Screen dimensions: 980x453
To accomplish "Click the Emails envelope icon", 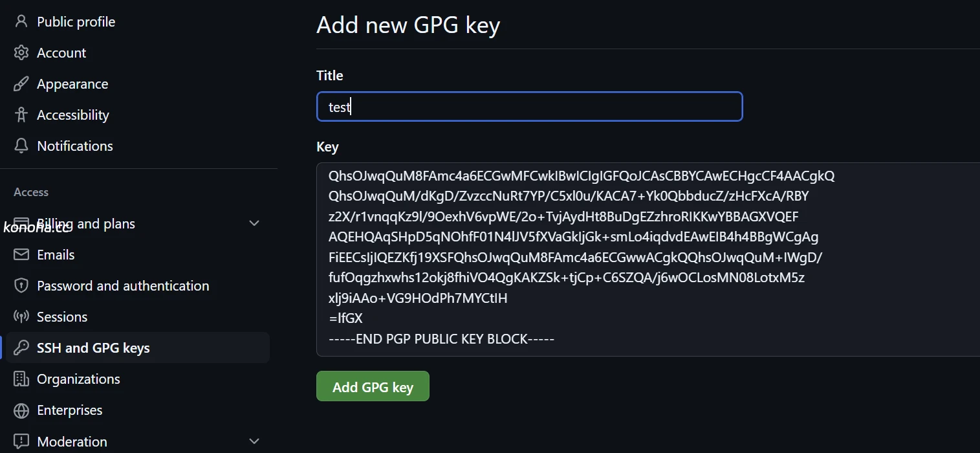I will tap(21, 254).
